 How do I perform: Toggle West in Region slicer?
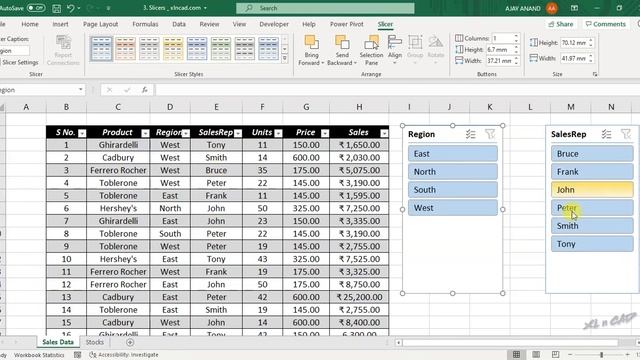[x=453, y=208]
